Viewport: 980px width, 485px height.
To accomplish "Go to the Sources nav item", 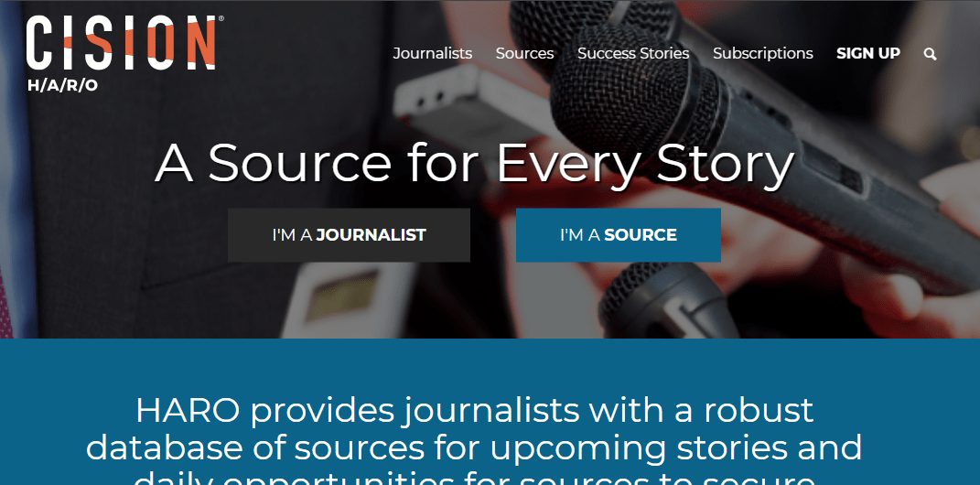I will tap(525, 54).
